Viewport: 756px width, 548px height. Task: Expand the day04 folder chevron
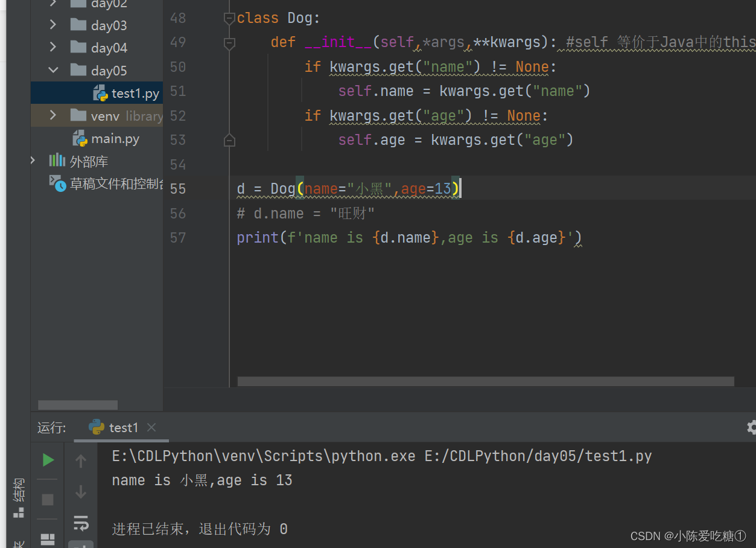pos(52,47)
